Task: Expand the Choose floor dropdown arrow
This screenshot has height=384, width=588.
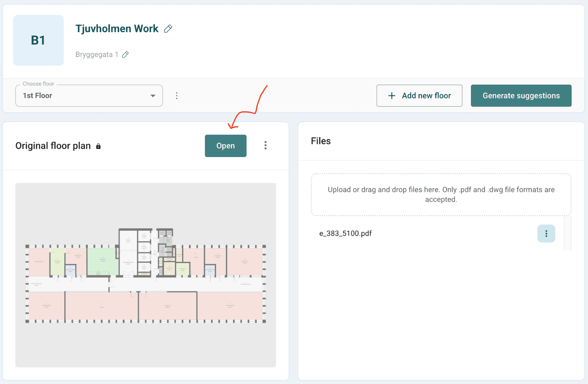Action: pos(153,96)
